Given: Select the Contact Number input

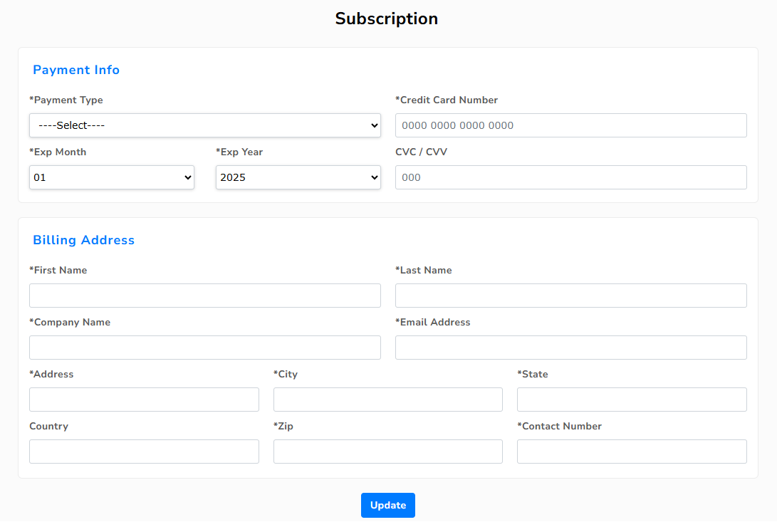Looking at the screenshot, I should tap(632, 452).
